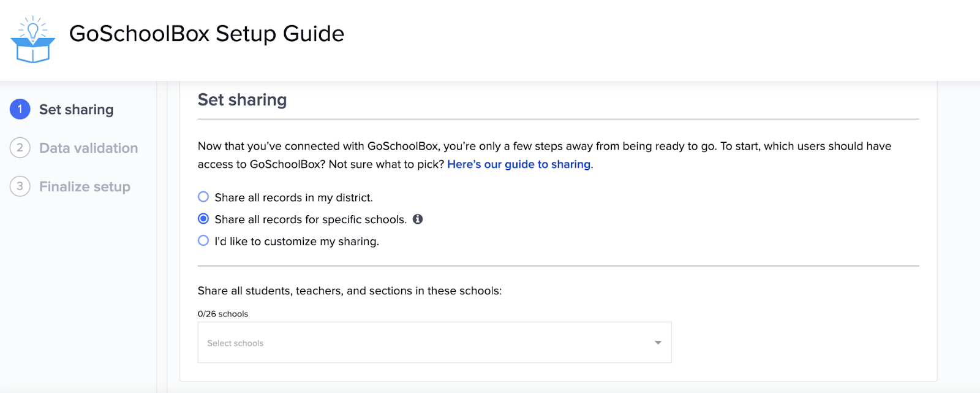This screenshot has height=393, width=980.
Task: Go to Set sharing step
Action: tap(77, 110)
